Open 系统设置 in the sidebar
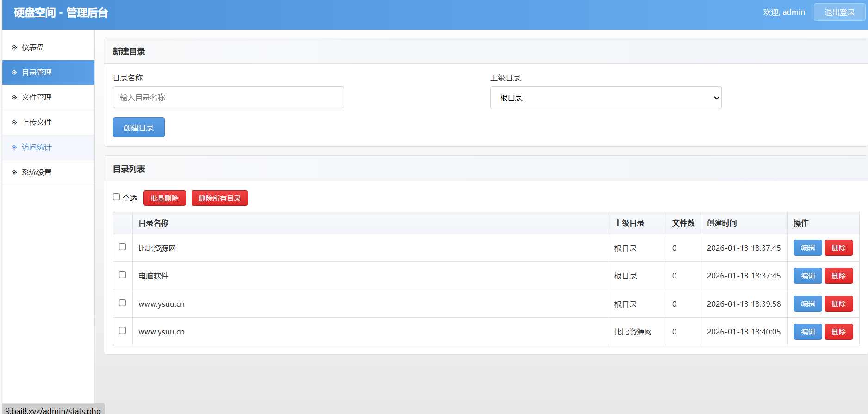The height and width of the screenshot is (414, 868). 37,173
